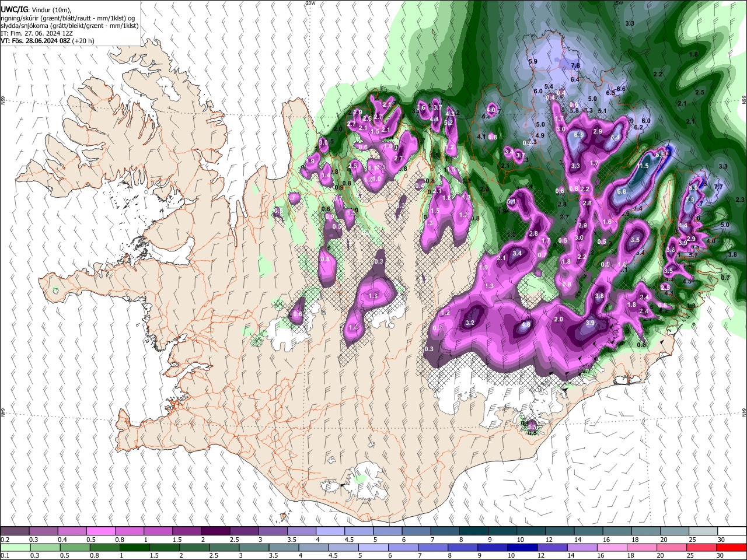
Task: Pick the bright red swatch after 30
Action: (x=732, y=547)
